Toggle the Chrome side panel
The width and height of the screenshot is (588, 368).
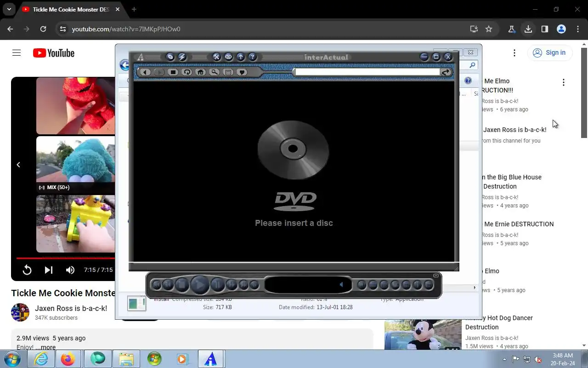545,29
